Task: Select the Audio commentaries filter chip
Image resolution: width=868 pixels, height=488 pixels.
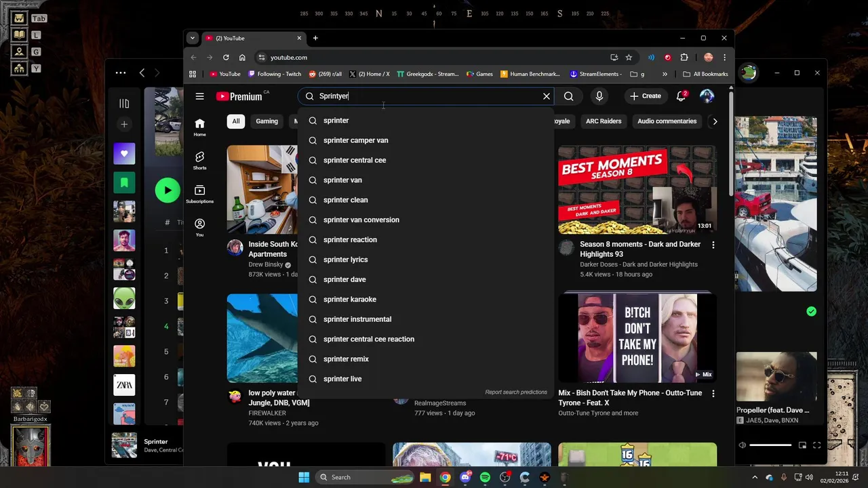Action: point(667,121)
